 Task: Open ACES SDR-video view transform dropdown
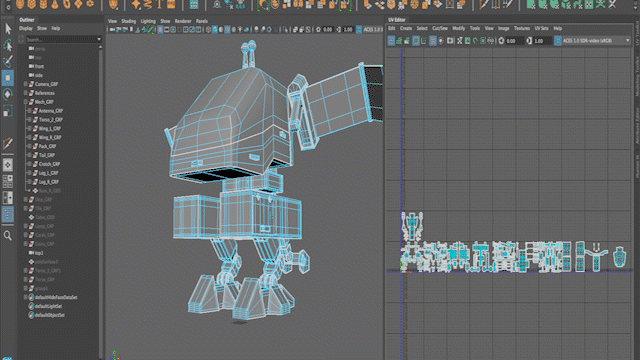pos(628,41)
